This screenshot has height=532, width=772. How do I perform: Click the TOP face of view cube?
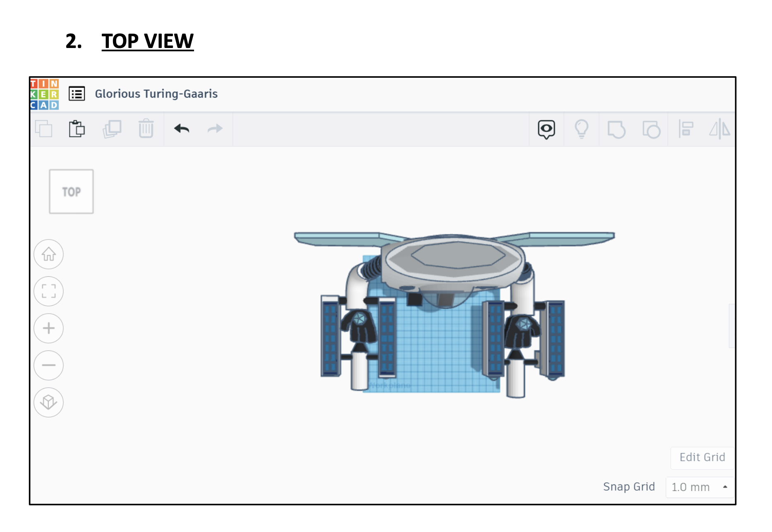(72, 192)
